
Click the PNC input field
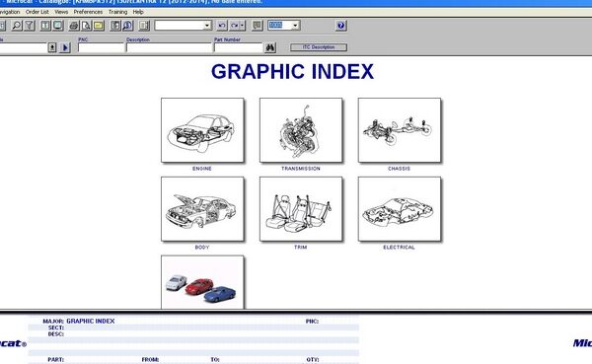click(x=102, y=47)
